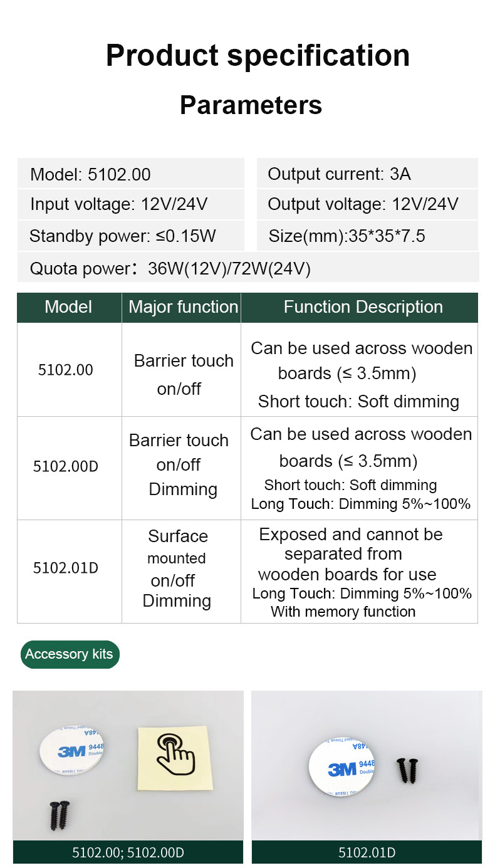Select the 5102.00D model table cell

click(x=69, y=468)
